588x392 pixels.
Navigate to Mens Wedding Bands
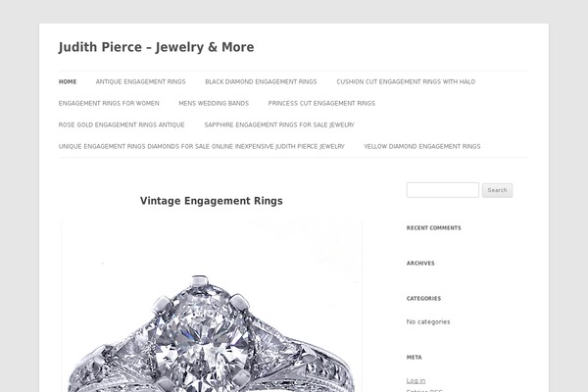tap(214, 103)
